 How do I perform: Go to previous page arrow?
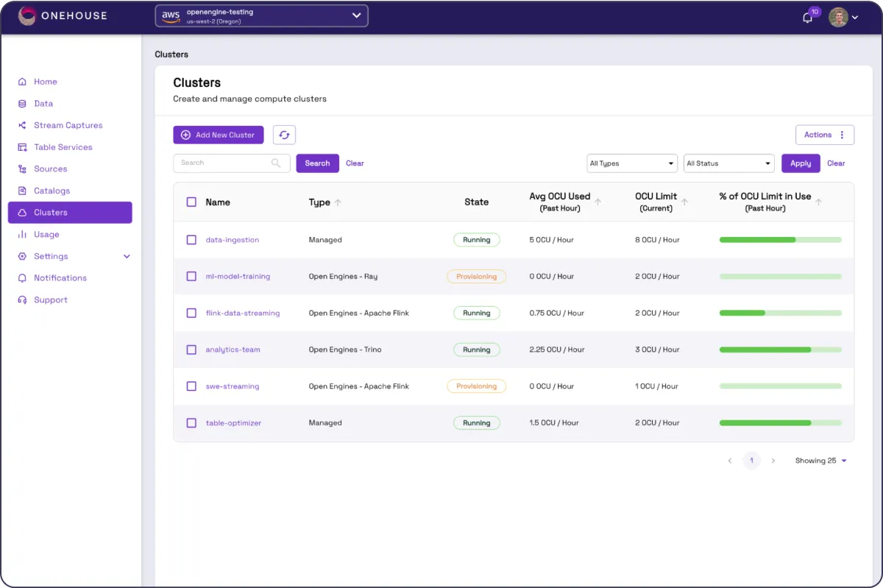coord(730,461)
